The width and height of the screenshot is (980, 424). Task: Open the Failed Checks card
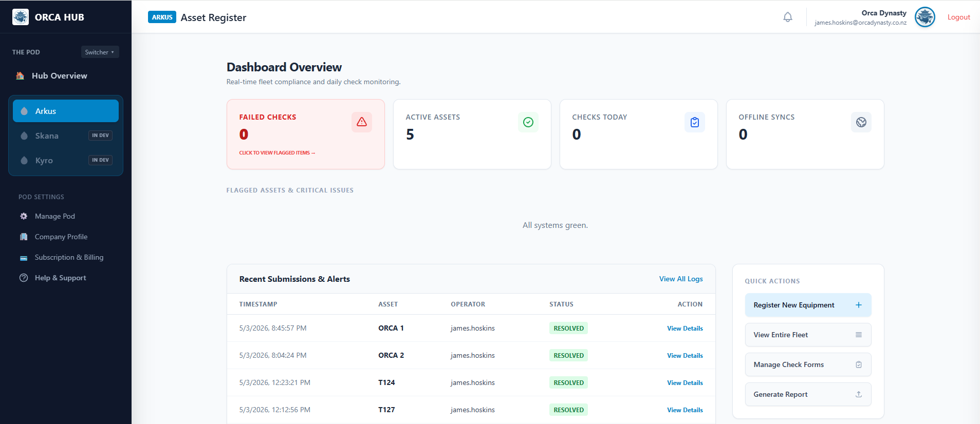point(306,134)
